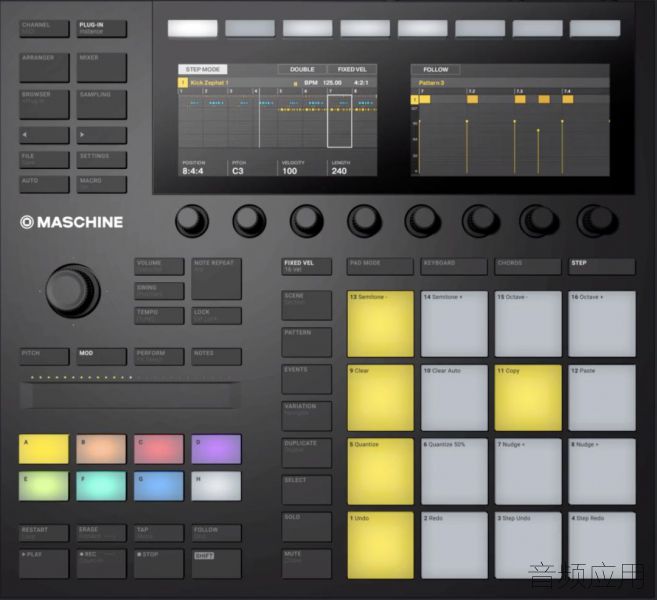Select the SWING encoder mode
657x600 pixels.
159,291
